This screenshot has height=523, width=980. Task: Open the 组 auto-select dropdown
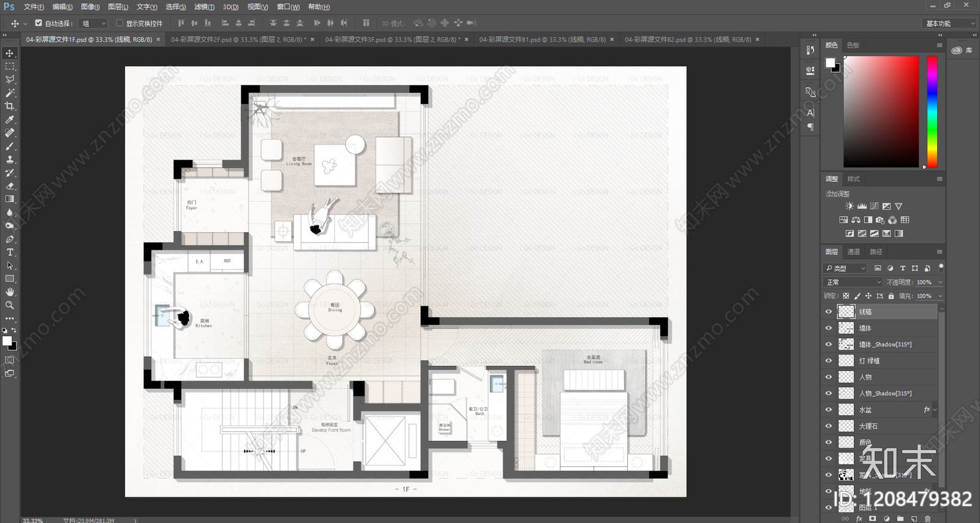pyautogui.click(x=94, y=23)
